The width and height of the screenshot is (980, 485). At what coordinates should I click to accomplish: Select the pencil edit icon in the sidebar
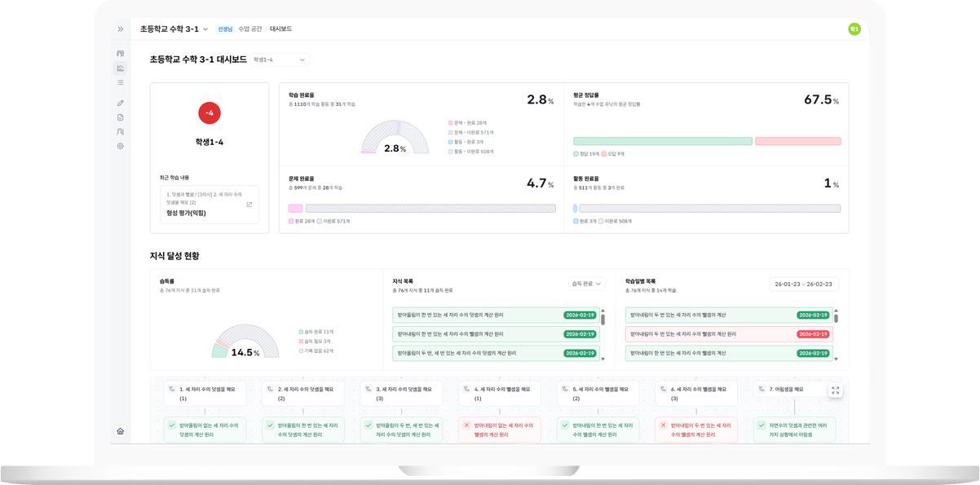121,104
